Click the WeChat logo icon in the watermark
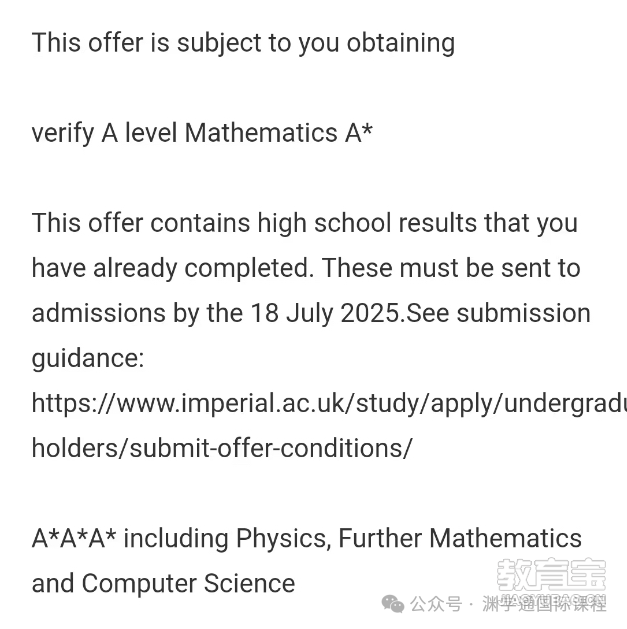The image size is (627, 629). coord(393,604)
